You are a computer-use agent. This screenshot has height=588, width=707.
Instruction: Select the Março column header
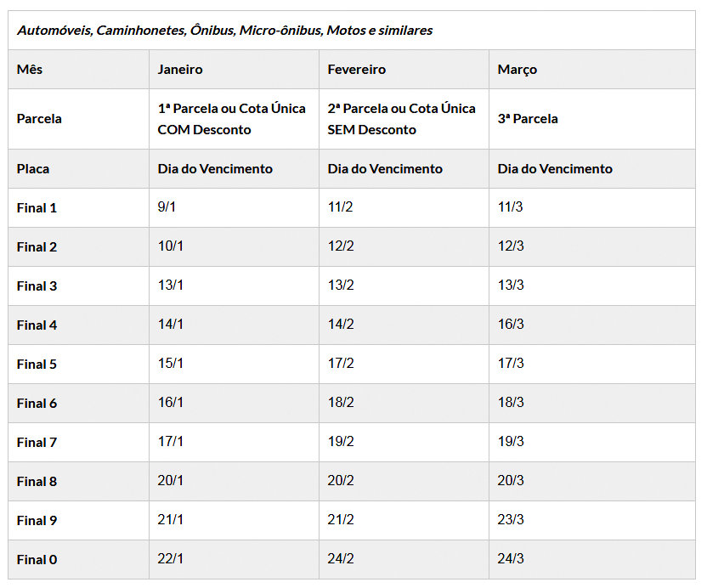coord(518,70)
